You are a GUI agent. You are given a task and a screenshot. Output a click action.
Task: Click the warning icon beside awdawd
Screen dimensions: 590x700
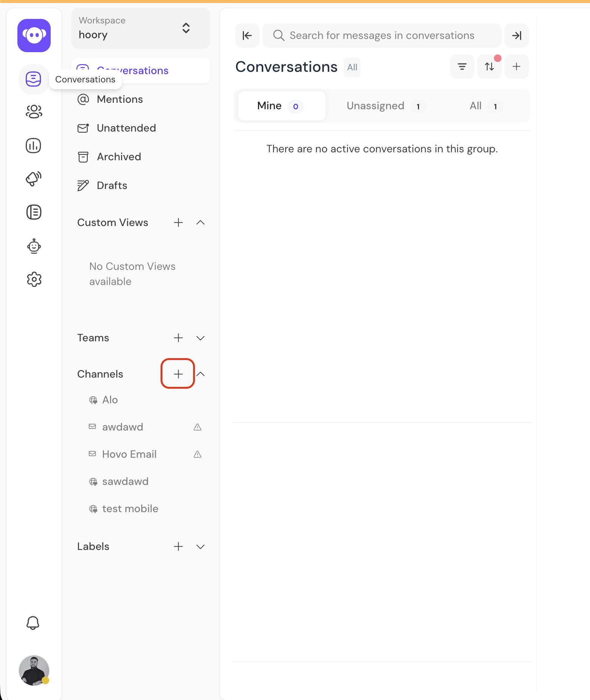(197, 427)
